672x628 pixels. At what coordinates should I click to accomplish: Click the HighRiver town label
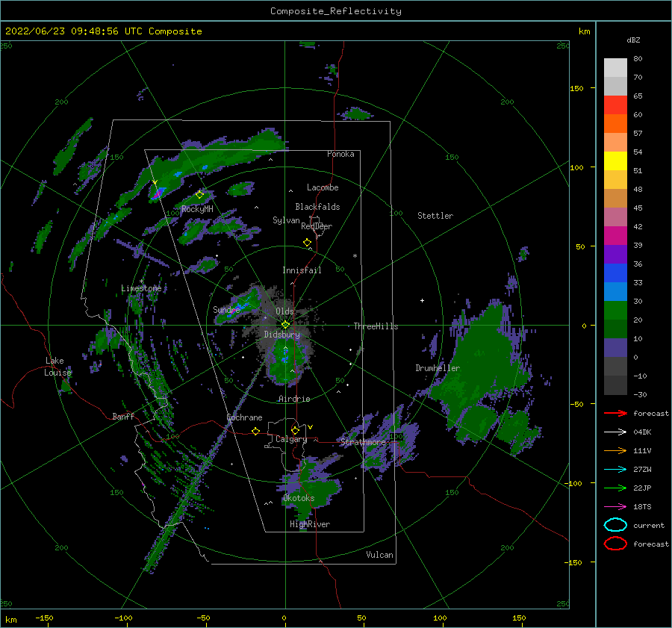pyautogui.click(x=310, y=524)
